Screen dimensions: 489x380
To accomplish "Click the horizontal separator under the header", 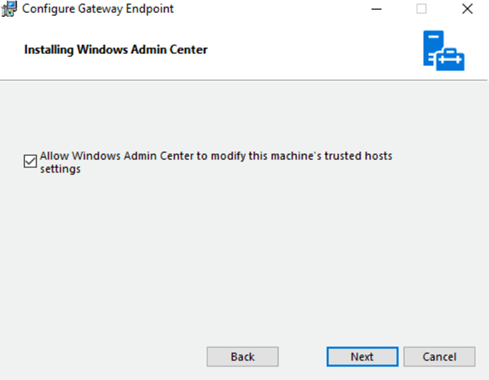I will 243,80.
